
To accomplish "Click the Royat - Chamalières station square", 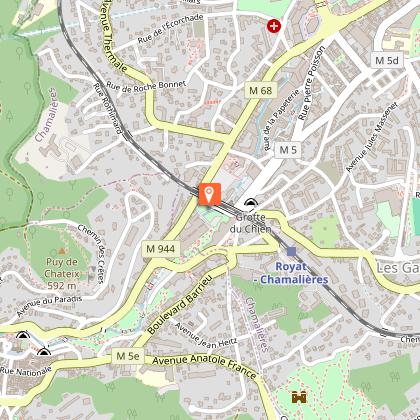I will [292, 252].
